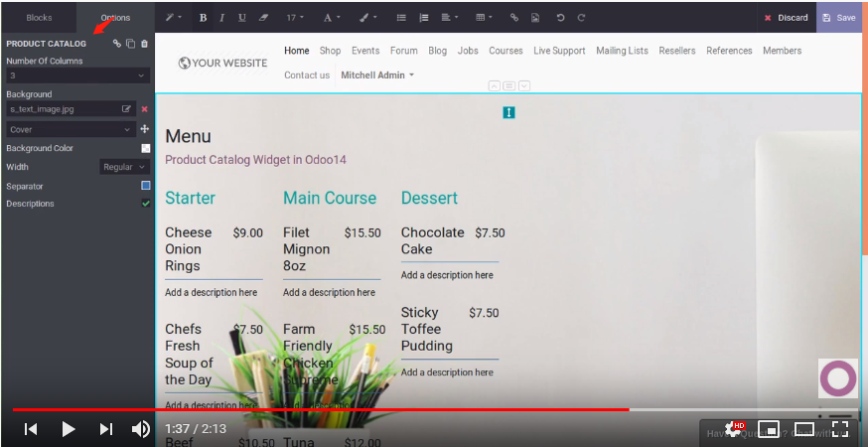Screen dimensions: 868x447
Task: Open the Width Regular dropdown
Action: (x=124, y=167)
